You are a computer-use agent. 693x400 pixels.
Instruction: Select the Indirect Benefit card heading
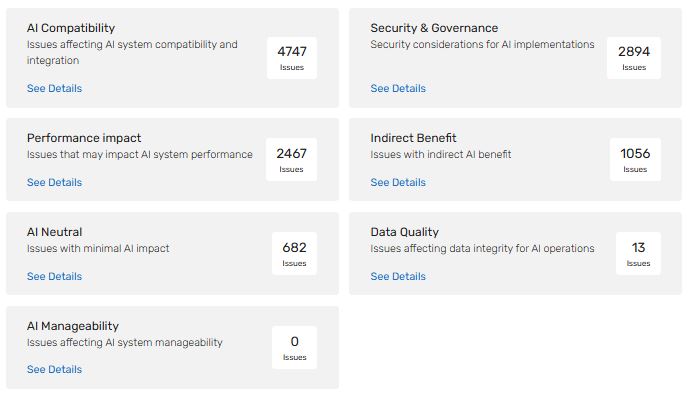[413, 138]
